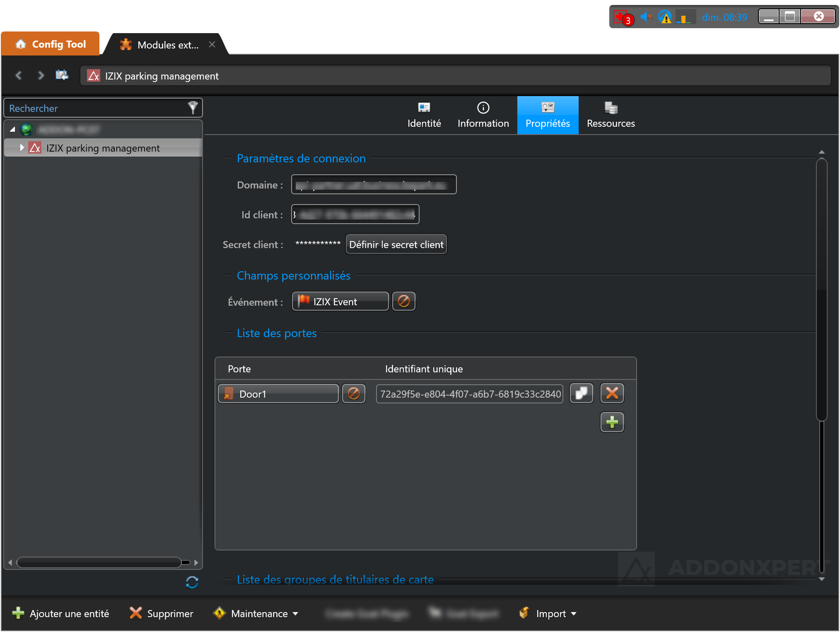Clear the IZIX Event field
Screen dimensions: 840x632
[x=403, y=301]
